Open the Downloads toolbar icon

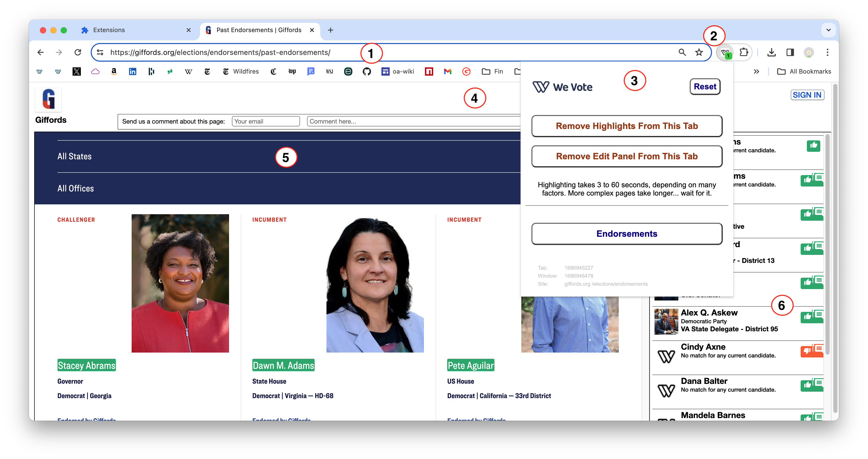pyautogui.click(x=771, y=52)
